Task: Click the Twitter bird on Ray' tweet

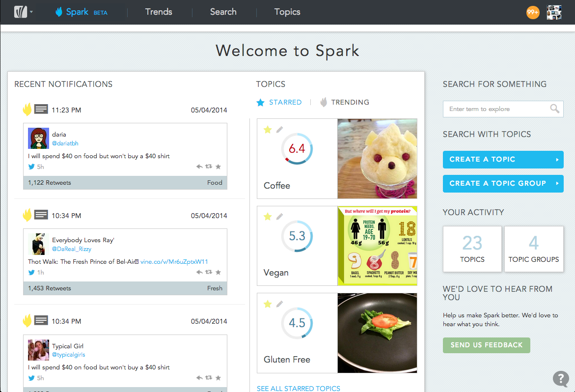Action: tap(31, 272)
